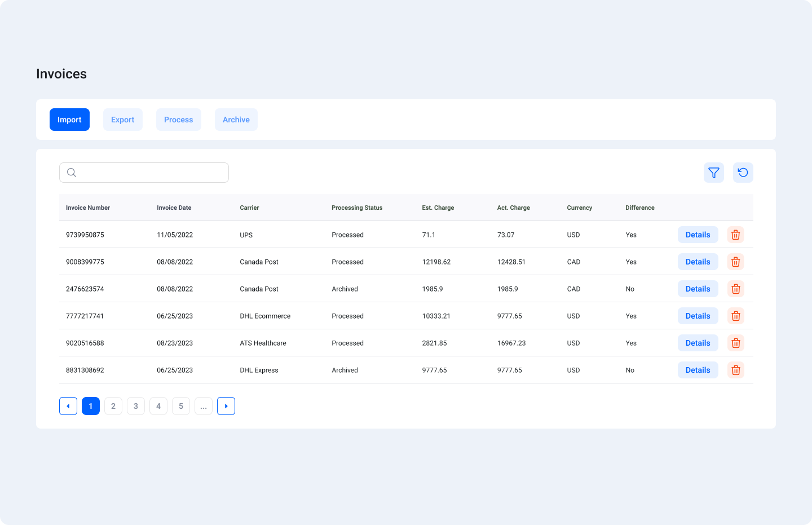The image size is (812, 525).
Task: Click trash icon for invoice 9008399775
Action: tap(735, 262)
